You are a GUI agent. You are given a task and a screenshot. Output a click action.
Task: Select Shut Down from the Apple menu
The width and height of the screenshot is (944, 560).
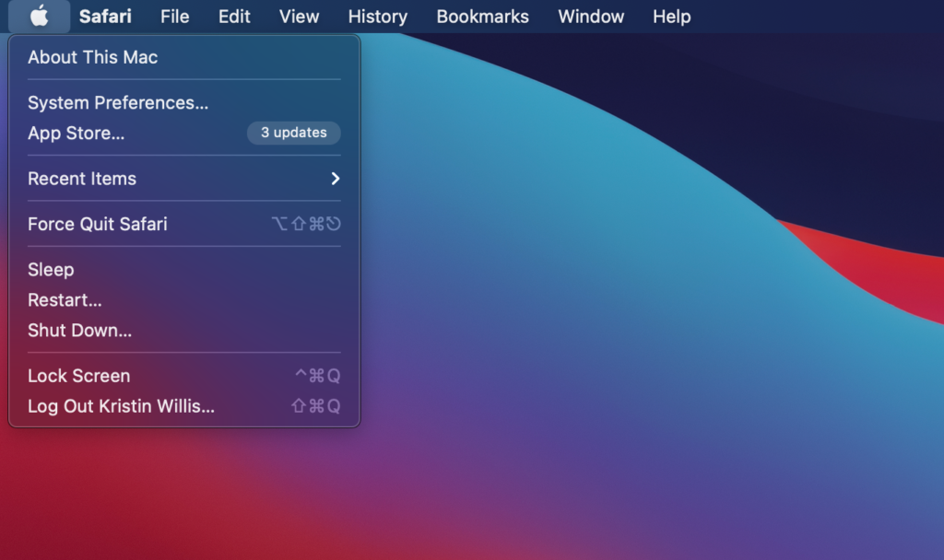(184, 331)
